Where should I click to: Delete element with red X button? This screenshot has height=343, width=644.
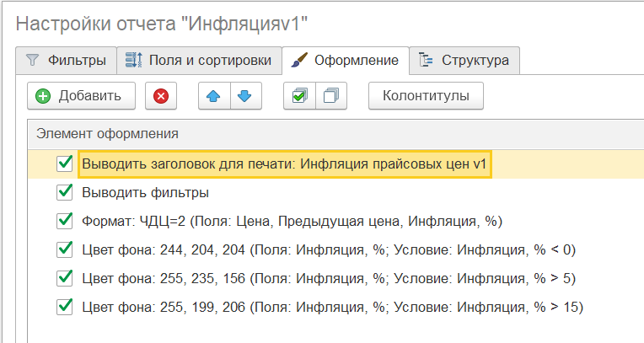pyautogui.click(x=161, y=96)
